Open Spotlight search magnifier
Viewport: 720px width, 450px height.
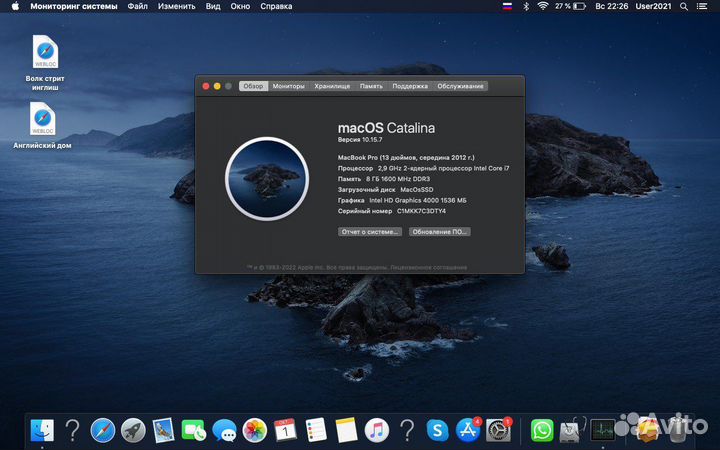pos(684,6)
